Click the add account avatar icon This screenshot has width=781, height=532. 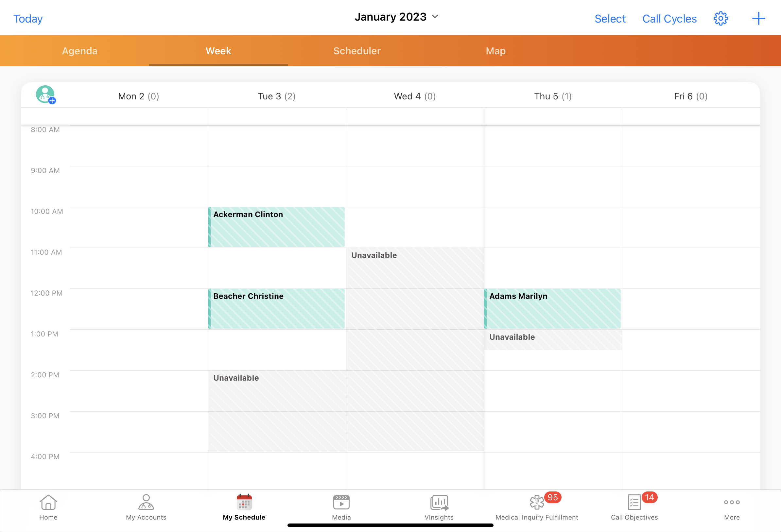(46, 95)
